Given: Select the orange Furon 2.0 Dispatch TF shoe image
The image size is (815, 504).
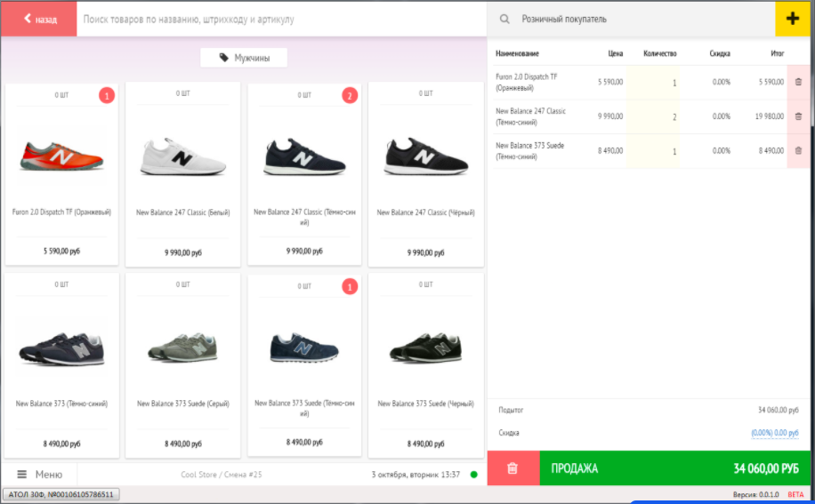Looking at the screenshot, I should click(x=62, y=156).
